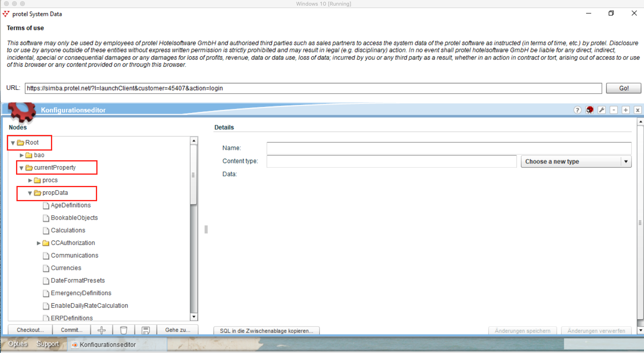
Task: Close the Konfigurationseditor panel with the x button
Action: (x=638, y=110)
